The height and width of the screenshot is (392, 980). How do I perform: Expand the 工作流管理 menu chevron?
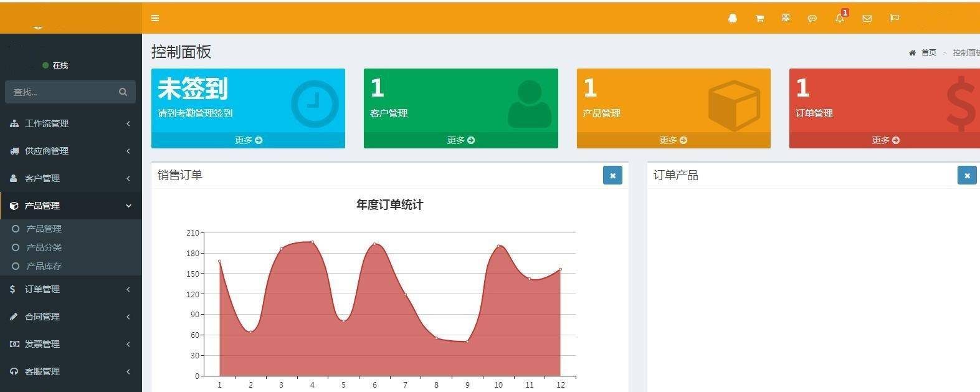pos(128,123)
